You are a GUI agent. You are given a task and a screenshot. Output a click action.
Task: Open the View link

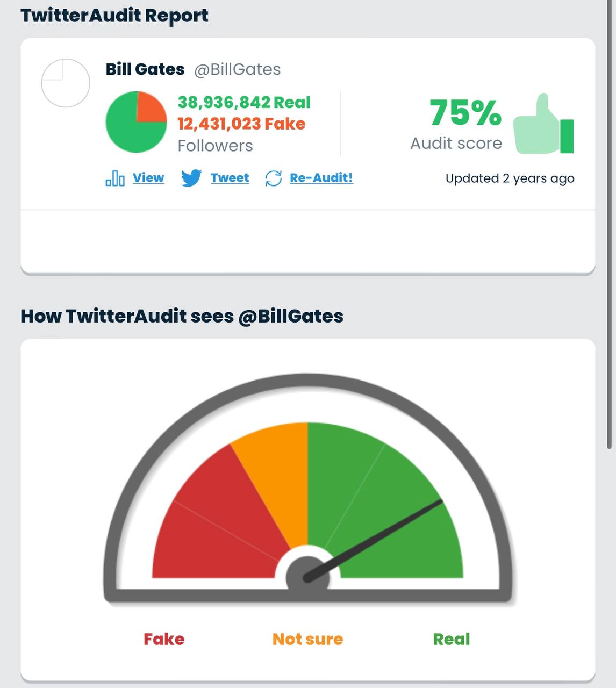click(x=148, y=178)
